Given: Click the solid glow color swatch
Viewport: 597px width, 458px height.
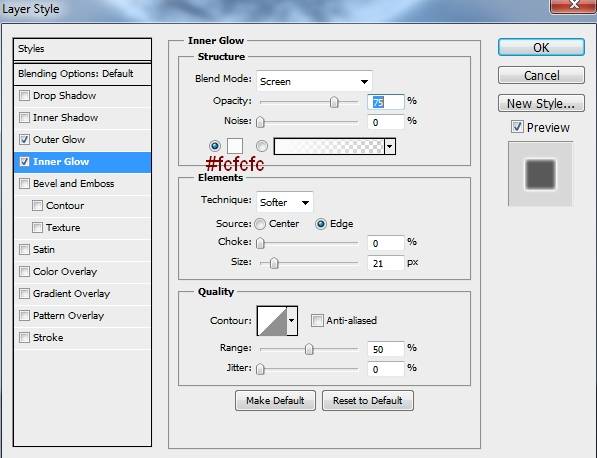Looking at the screenshot, I should click(x=235, y=146).
